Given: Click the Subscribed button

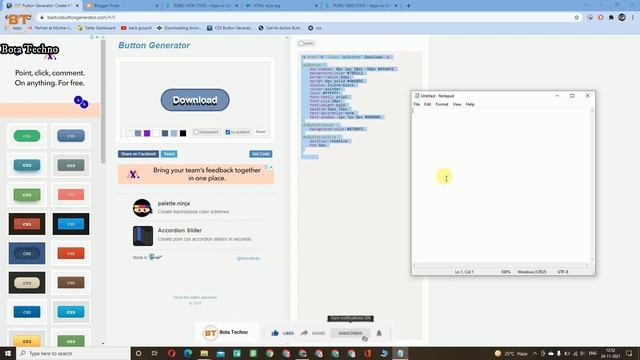Looking at the screenshot, I should 350,333.
